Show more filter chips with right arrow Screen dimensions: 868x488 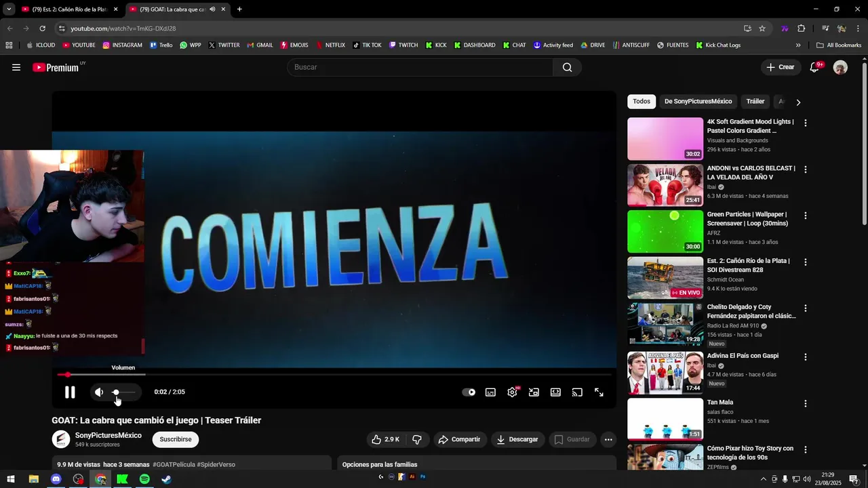pos(798,102)
